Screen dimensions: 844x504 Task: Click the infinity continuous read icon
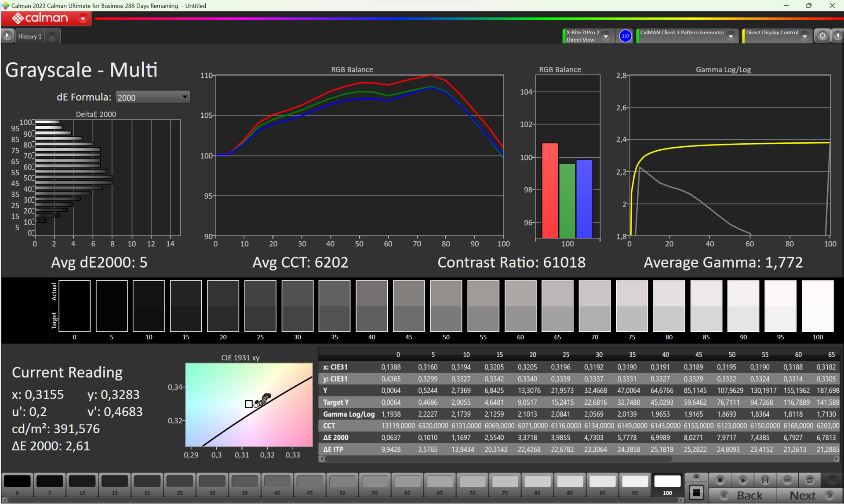tap(787, 480)
